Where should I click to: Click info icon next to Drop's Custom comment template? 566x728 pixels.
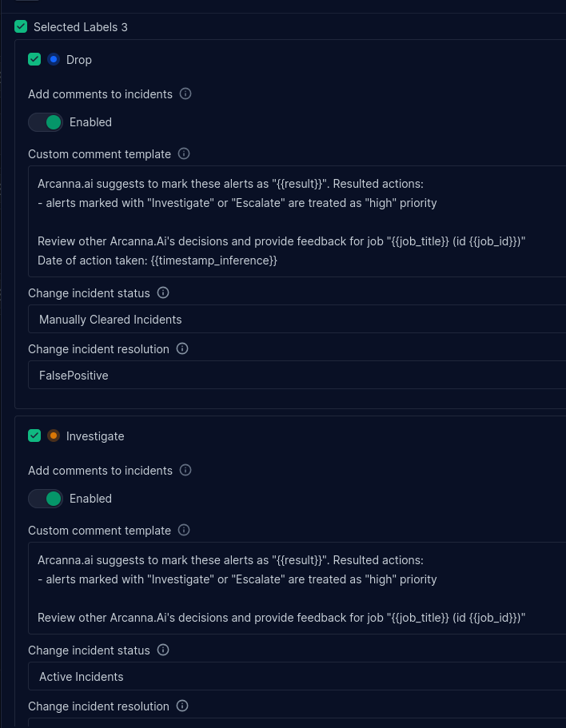pyautogui.click(x=184, y=153)
